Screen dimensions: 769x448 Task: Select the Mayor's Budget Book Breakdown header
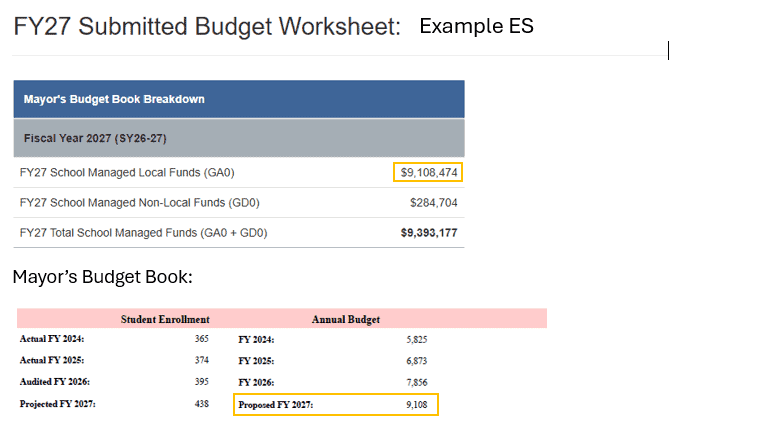coord(114,99)
